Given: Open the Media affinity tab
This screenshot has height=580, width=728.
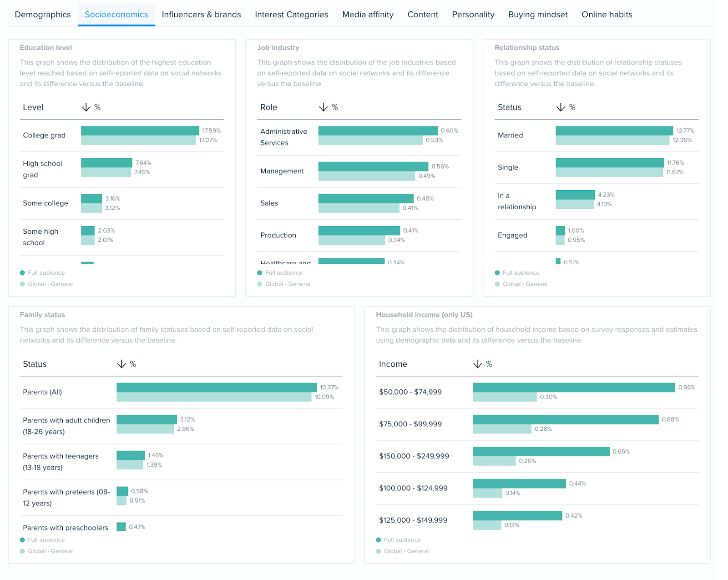Looking at the screenshot, I should click(x=368, y=15).
